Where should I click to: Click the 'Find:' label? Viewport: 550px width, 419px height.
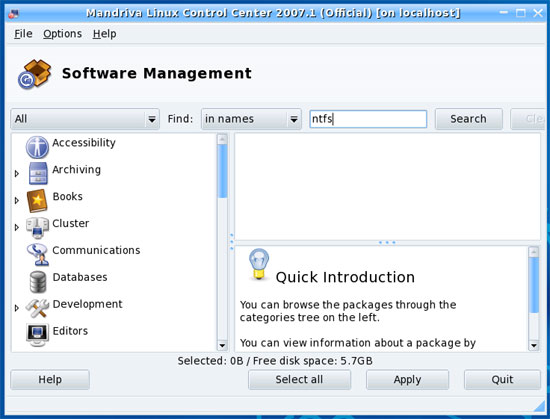tap(180, 119)
